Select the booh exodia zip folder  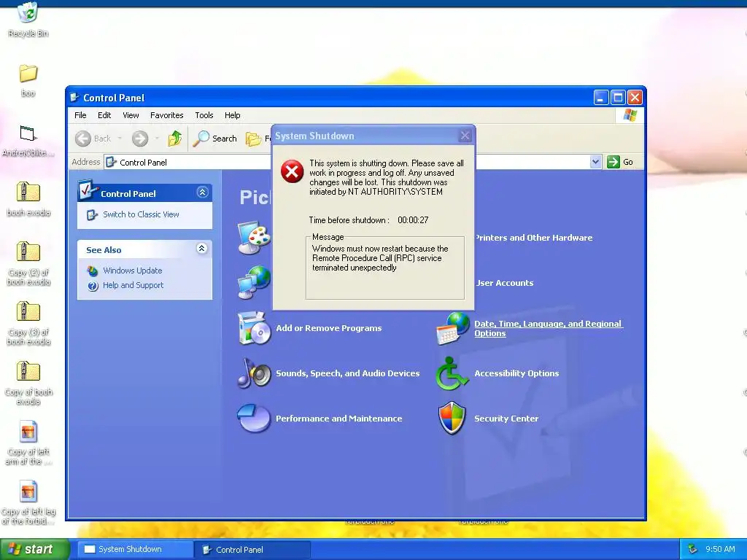(x=28, y=192)
